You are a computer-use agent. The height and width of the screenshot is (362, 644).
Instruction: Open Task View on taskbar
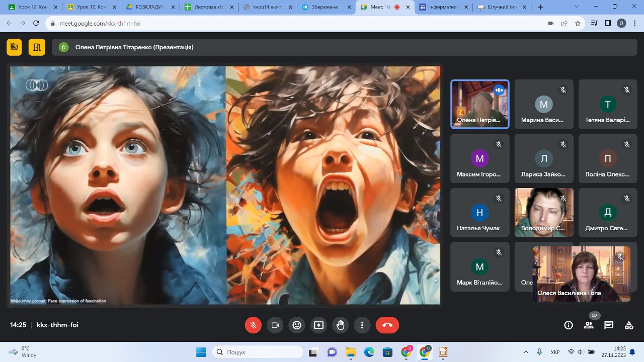pyautogui.click(x=313, y=352)
